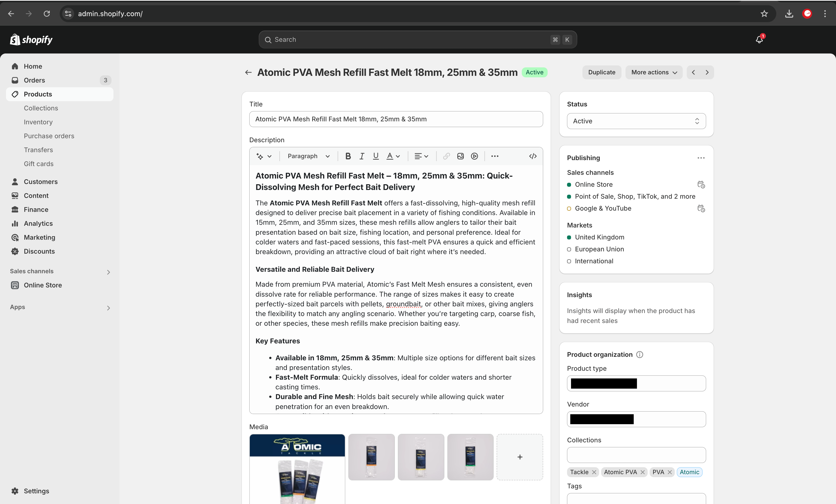Open the browser downloads icon
This screenshot has width=836, height=504.
(x=789, y=14)
